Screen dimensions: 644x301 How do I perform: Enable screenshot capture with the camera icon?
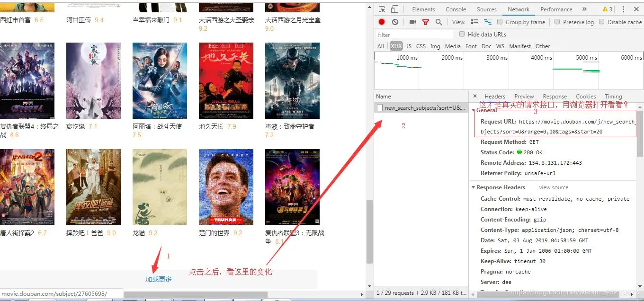pos(412,22)
